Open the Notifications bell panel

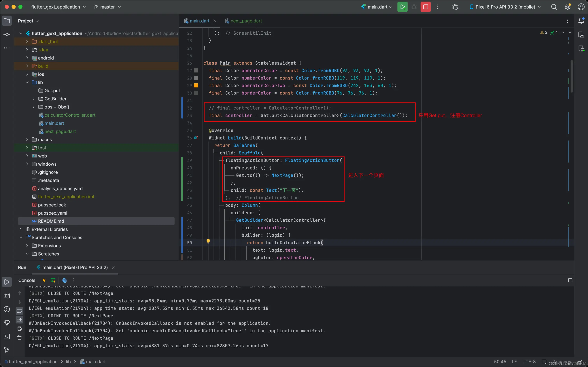(581, 21)
